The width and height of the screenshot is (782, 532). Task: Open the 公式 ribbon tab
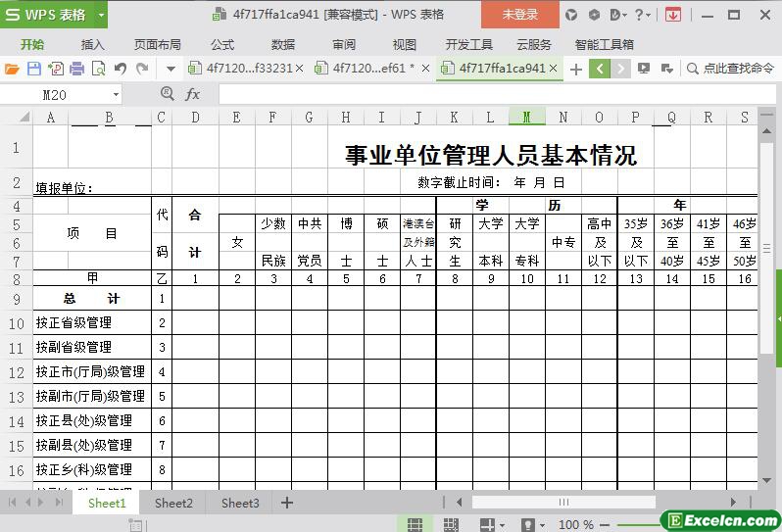pyautogui.click(x=222, y=45)
